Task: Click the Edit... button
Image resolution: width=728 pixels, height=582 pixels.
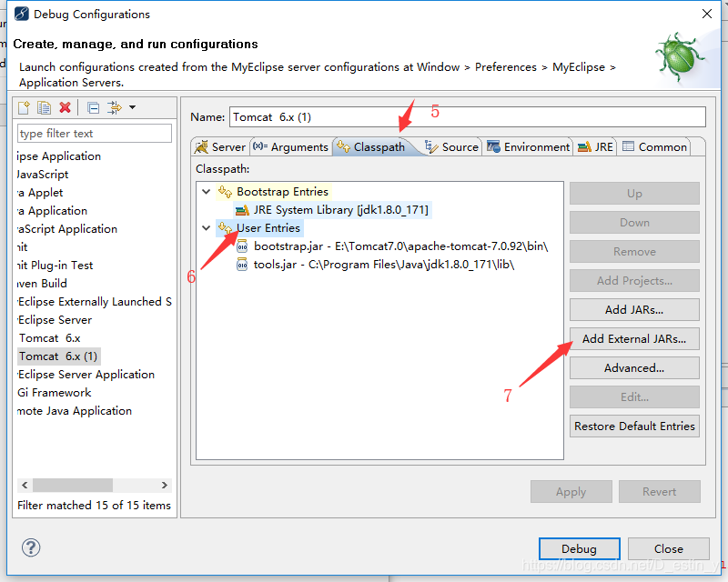Action: coord(634,396)
